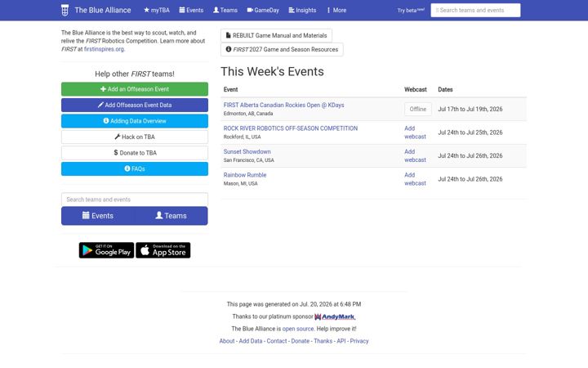Focus the sidebar Search teams and events field
This screenshot has height=368, width=588.
[x=135, y=200]
